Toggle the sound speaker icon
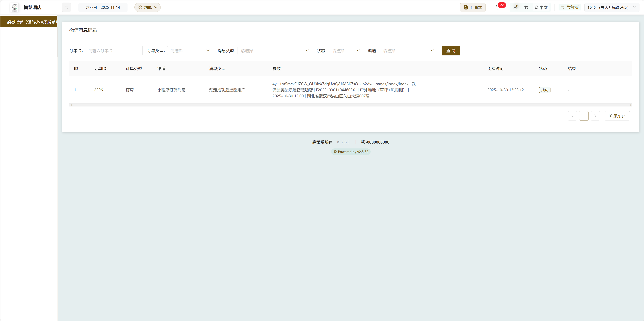 526,8
